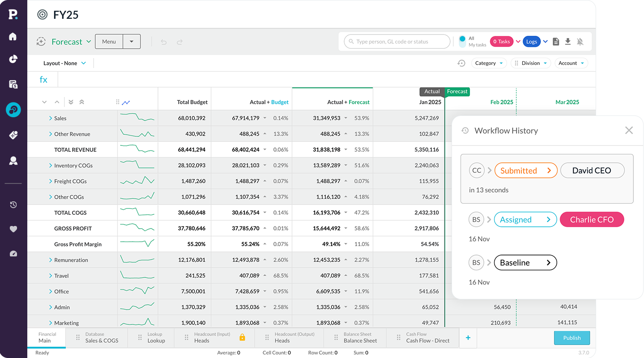Viewport: 644px width, 358px height.
Task: Click the muted notifications bell icon
Action: click(x=580, y=42)
